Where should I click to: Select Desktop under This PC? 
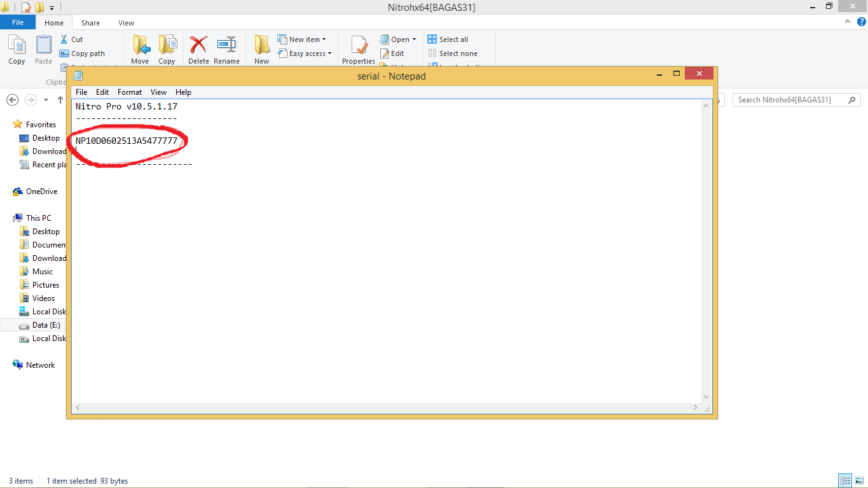(x=46, y=232)
